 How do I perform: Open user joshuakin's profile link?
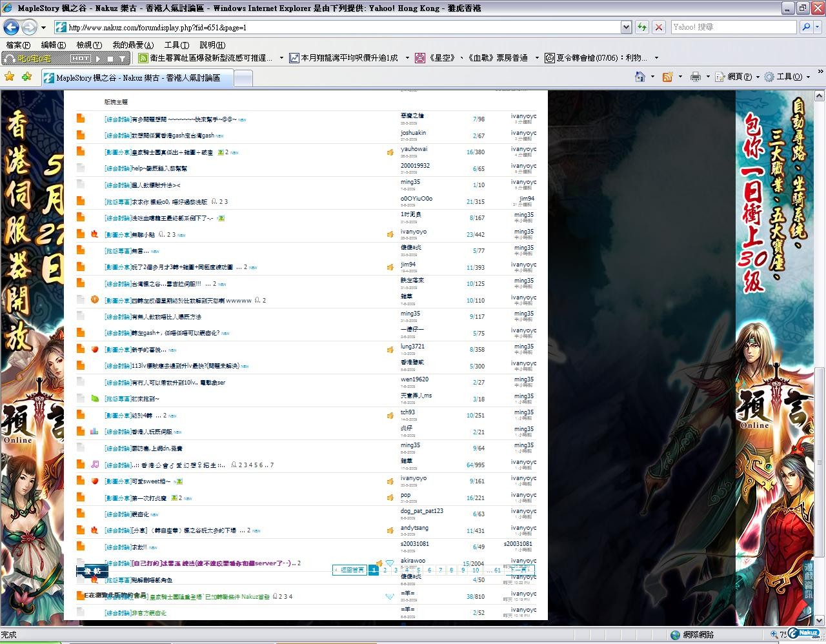413,132
